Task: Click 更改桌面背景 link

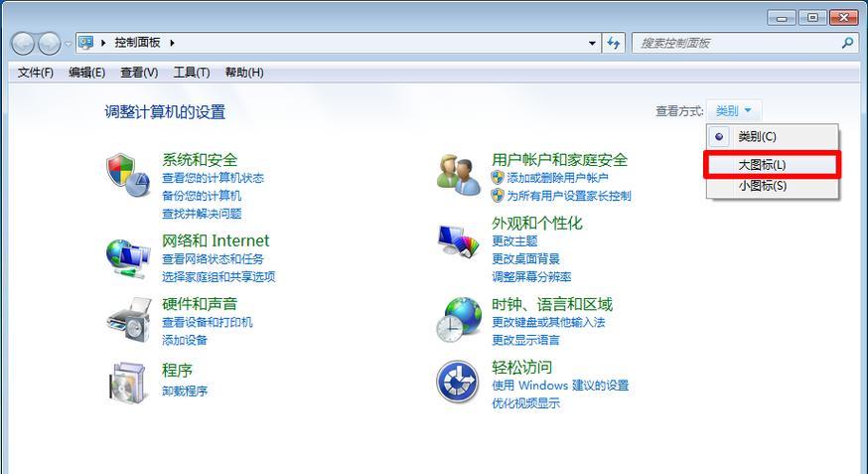Action: coord(526,259)
